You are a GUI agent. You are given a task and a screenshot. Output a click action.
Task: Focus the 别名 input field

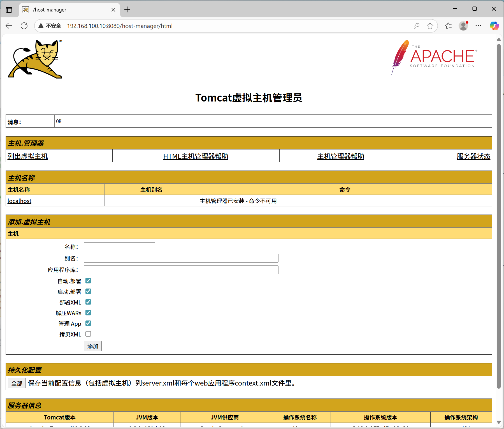click(x=181, y=258)
